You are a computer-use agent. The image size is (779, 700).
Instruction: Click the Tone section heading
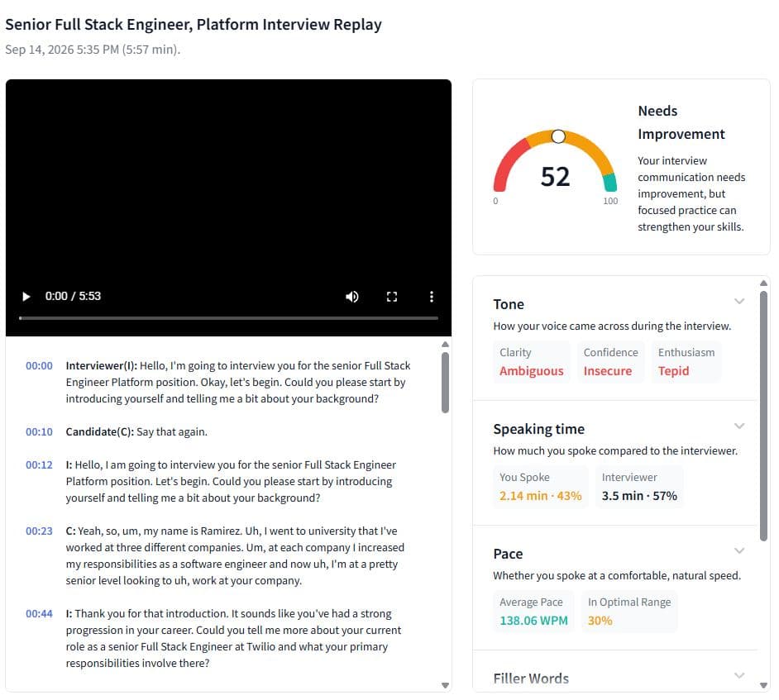pyautogui.click(x=509, y=304)
